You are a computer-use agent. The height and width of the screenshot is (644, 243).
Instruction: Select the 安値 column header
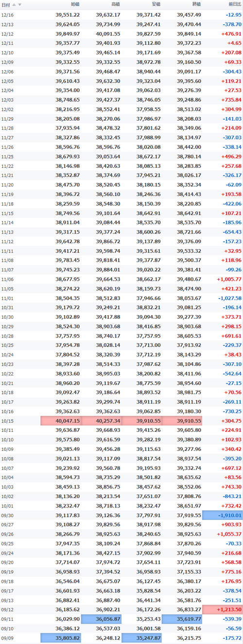156,4
